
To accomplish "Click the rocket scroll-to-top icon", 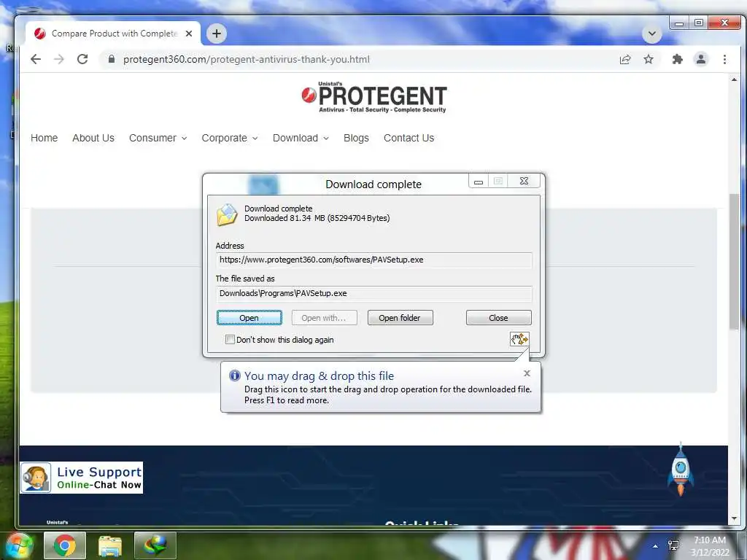I will coord(681,470).
